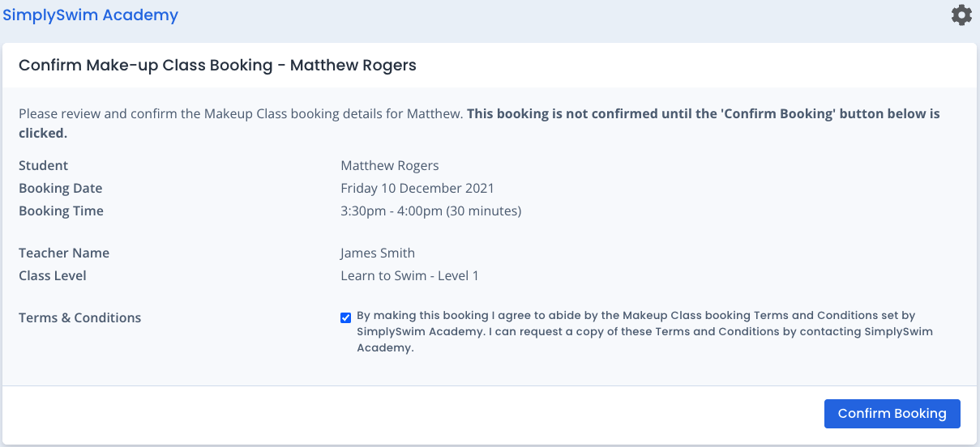This screenshot has height=447, width=980.
Task: Click the teacher name James Smith
Action: tap(378, 253)
